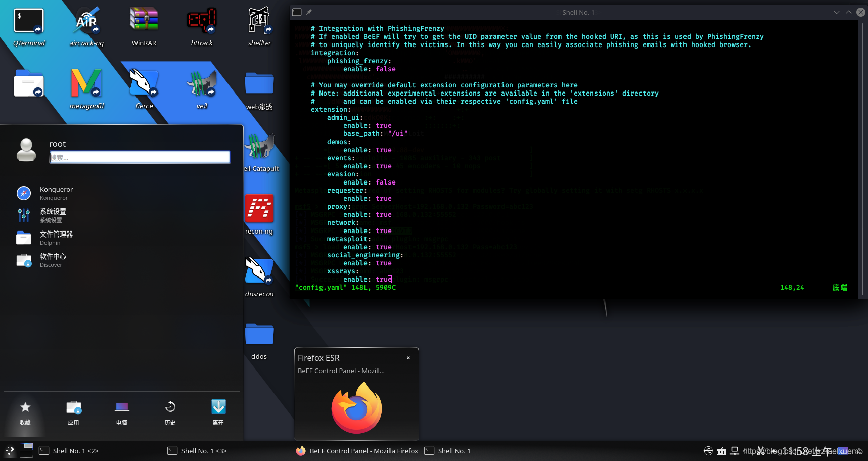Switch to 应用 applications tab in launcher
Viewport: 868px width, 461px height.
click(74, 413)
